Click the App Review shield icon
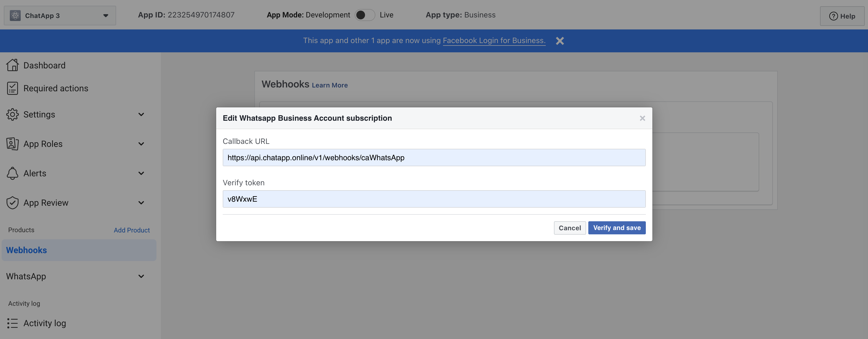 (x=13, y=202)
